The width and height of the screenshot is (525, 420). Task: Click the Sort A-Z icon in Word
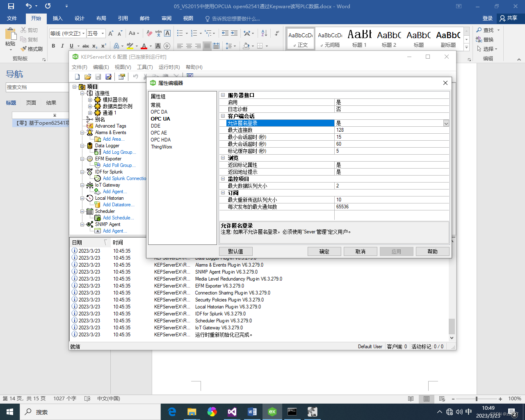pos(264,33)
